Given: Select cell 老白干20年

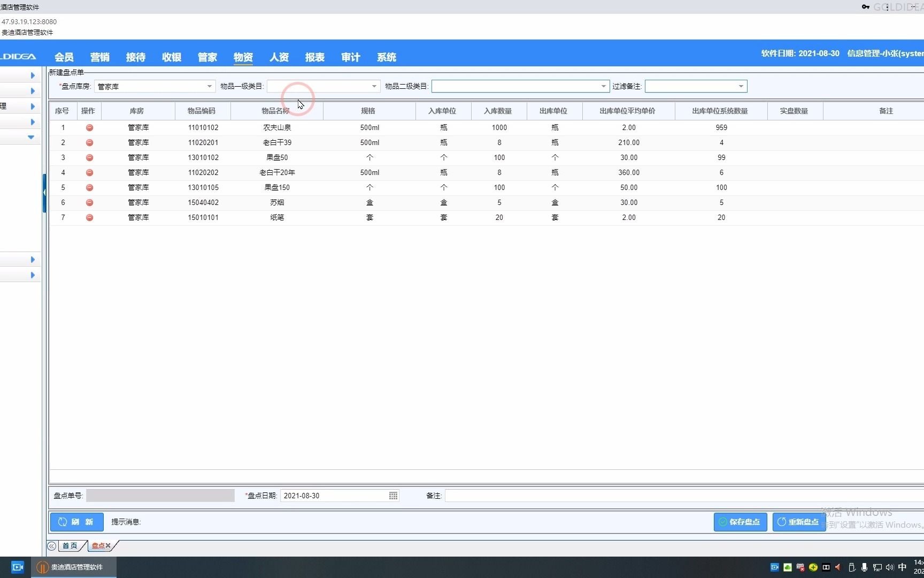Looking at the screenshot, I should [277, 172].
